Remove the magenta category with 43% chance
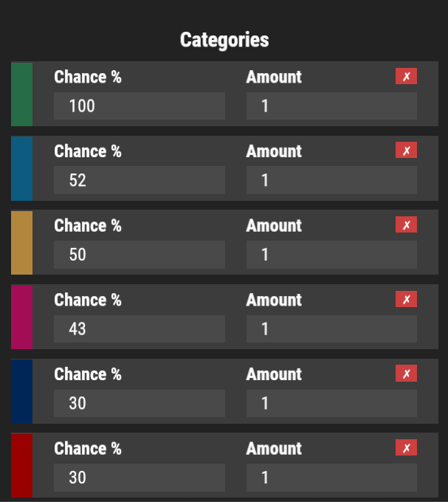This screenshot has height=502, width=448. [406, 299]
